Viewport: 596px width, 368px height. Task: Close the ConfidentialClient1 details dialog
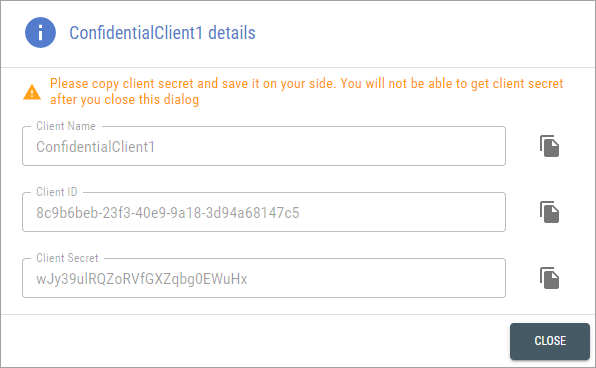tap(550, 341)
